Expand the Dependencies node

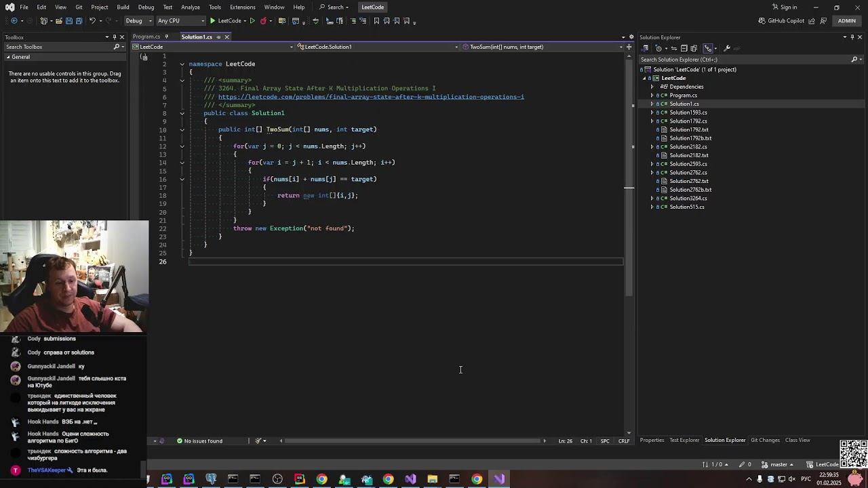[x=652, y=87]
